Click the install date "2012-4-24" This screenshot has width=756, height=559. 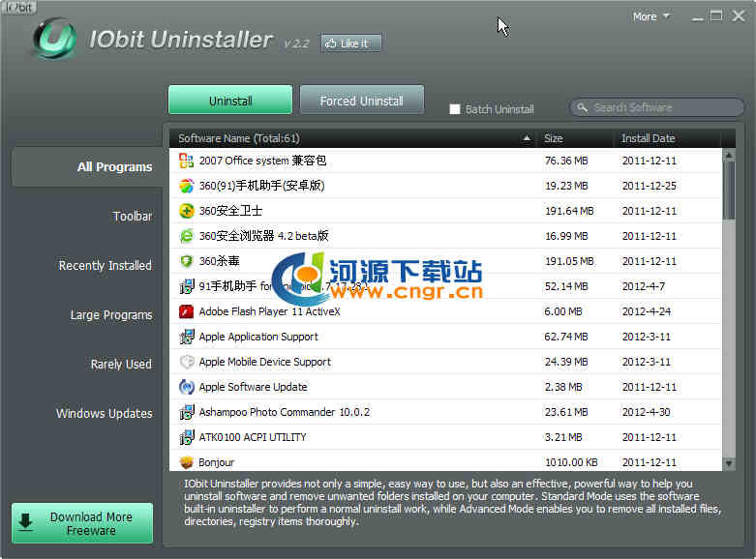click(x=646, y=311)
